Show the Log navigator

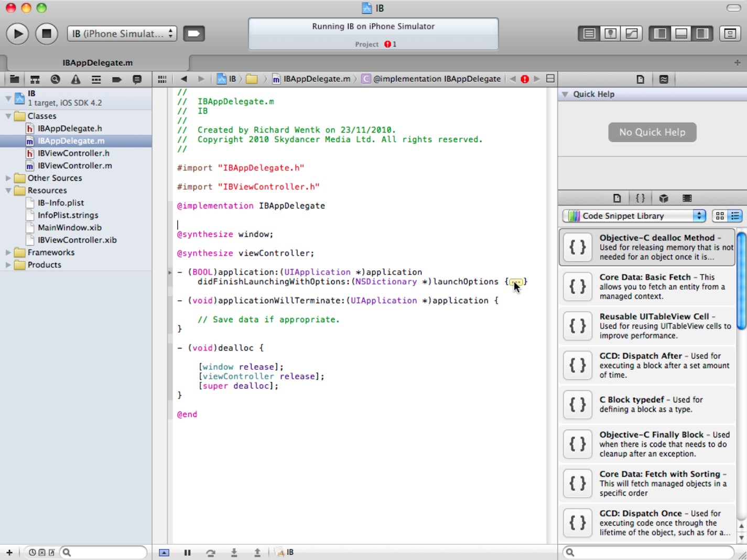pyautogui.click(x=137, y=79)
